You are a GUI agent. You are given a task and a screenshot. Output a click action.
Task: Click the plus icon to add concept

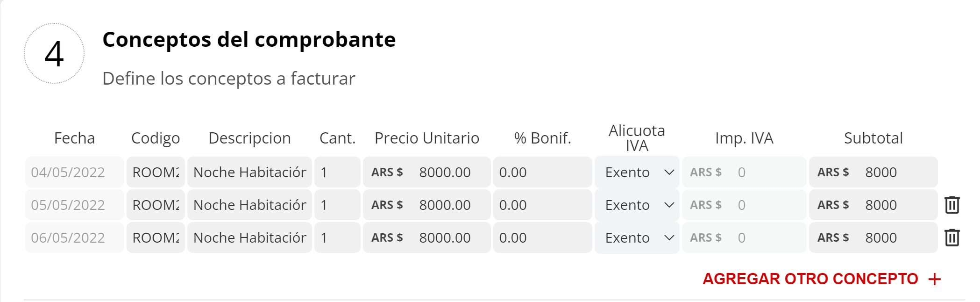pos(935,279)
